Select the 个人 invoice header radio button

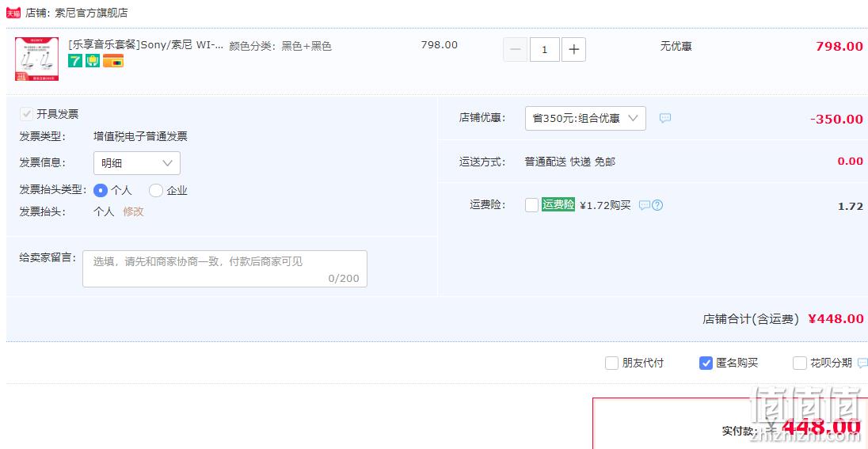101,191
